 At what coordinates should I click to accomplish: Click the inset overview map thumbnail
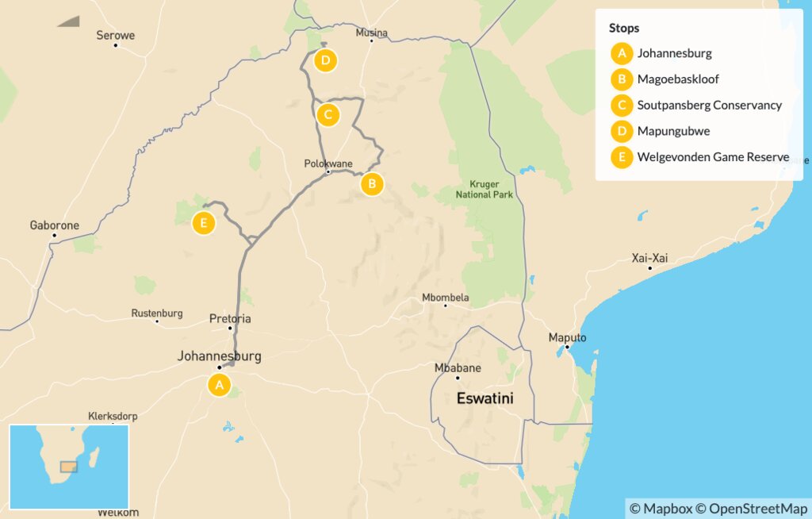click(69, 465)
